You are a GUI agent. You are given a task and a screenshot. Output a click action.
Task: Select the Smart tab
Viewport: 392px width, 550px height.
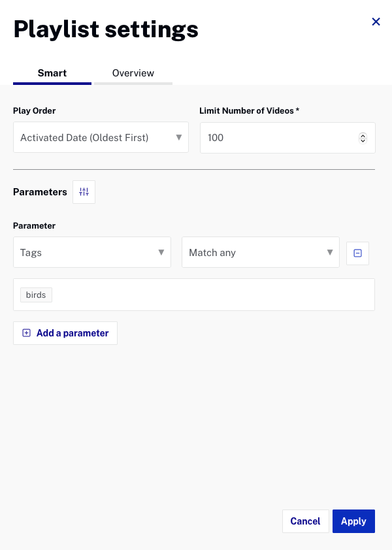click(x=52, y=73)
